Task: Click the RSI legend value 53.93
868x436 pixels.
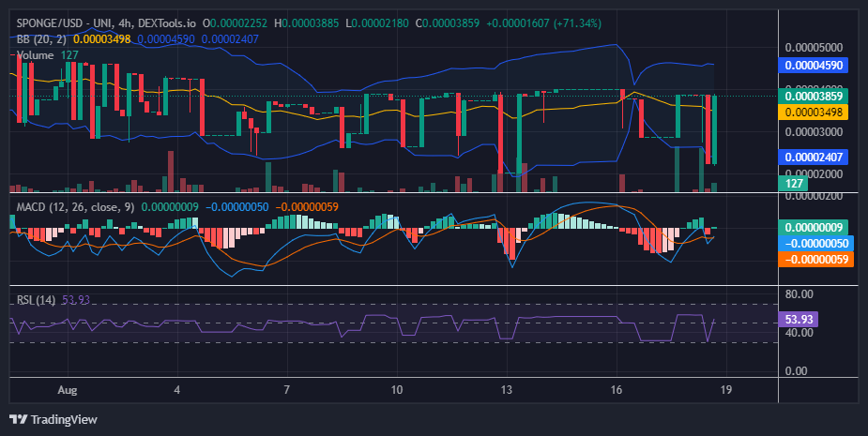Action: pos(76,300)
